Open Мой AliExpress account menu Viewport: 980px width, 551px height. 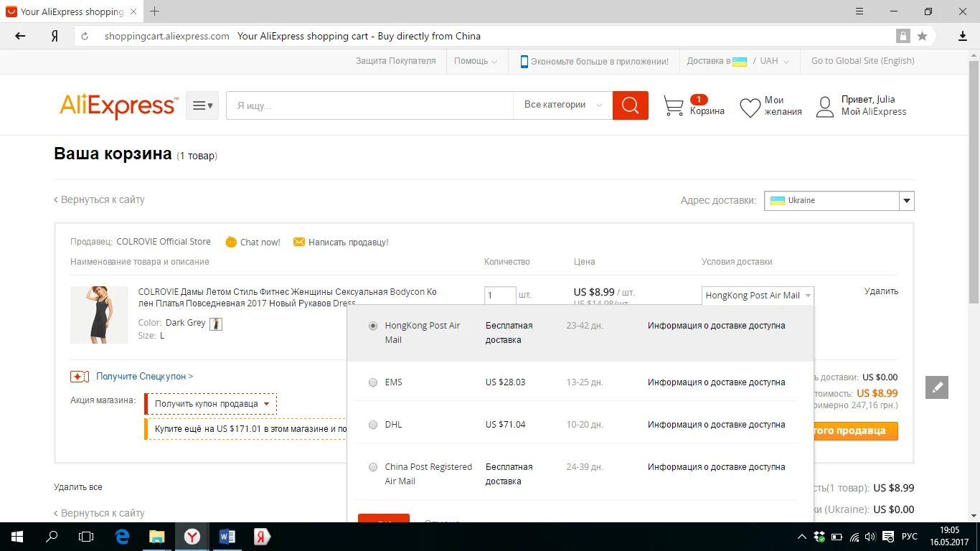(x=874, y=111)
